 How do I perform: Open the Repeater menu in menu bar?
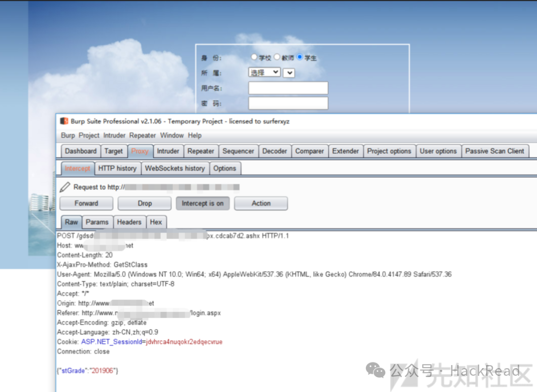tap(143, 136)
